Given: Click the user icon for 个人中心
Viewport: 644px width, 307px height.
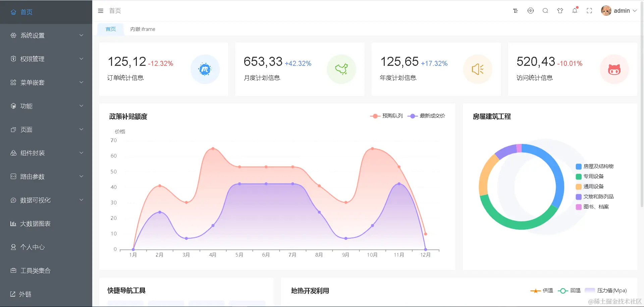Looking at the screenshot, I should (13, 247).
